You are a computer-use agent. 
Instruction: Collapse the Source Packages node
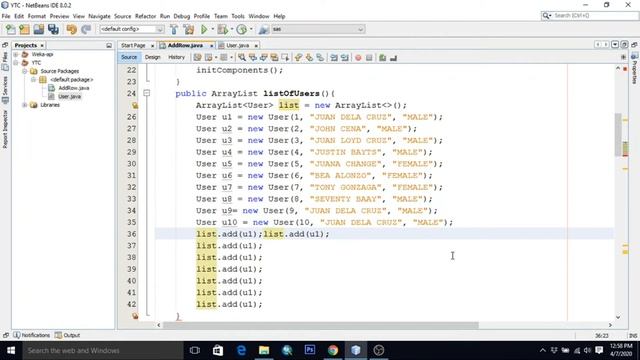[x=24, y=71]
